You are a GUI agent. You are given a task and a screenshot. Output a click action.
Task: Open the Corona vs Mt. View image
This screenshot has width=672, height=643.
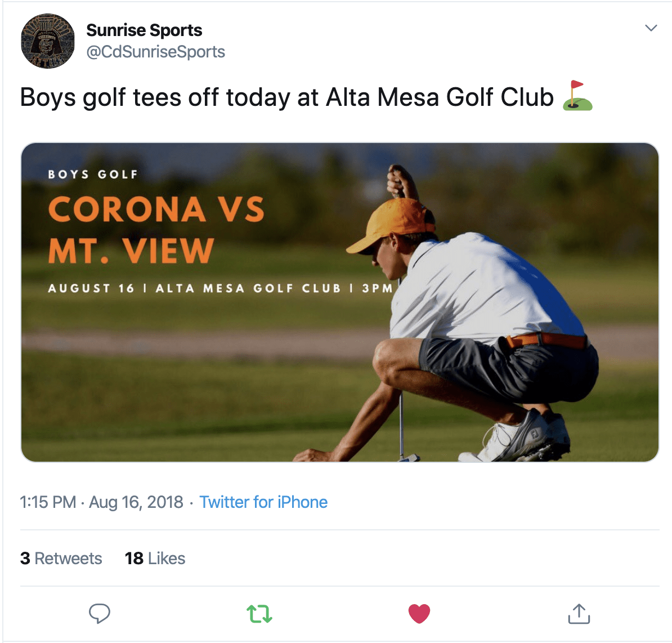click(339, 302)
